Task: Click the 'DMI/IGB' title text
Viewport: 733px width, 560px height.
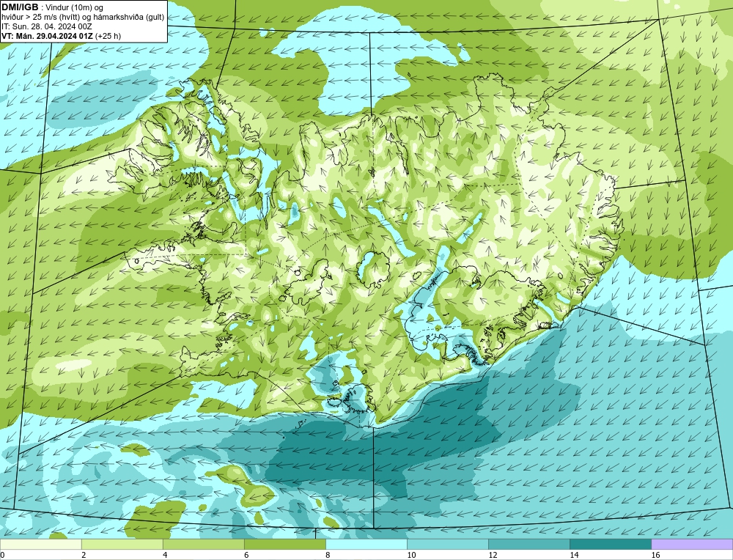Action: pos(21,7)
